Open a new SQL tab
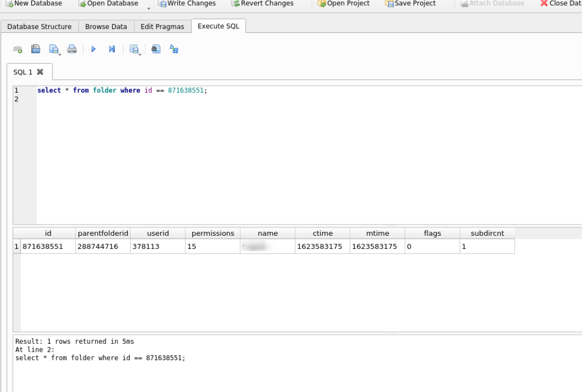This screenshot has width=582, height=392. (17, 49)
